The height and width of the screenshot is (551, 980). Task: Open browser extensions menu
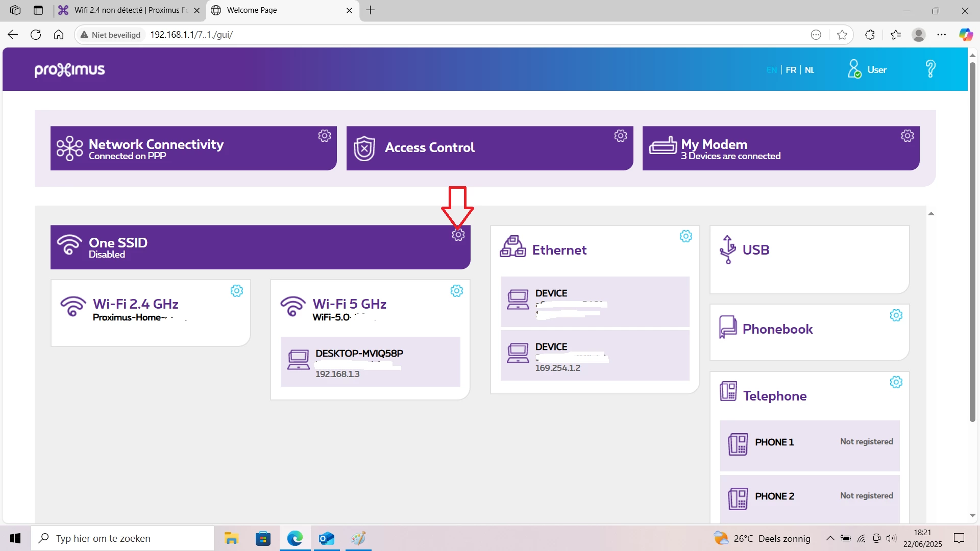pyautogui.click(x=870, y=35)
